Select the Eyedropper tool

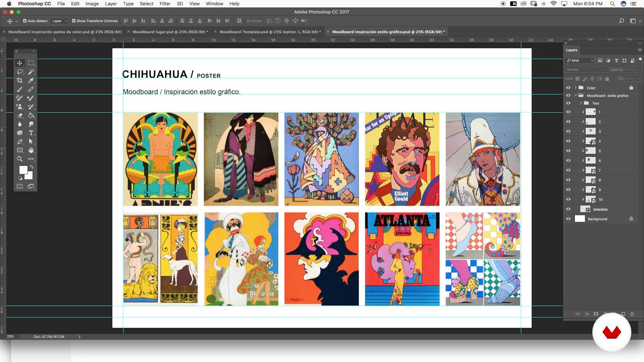(31, 80)
